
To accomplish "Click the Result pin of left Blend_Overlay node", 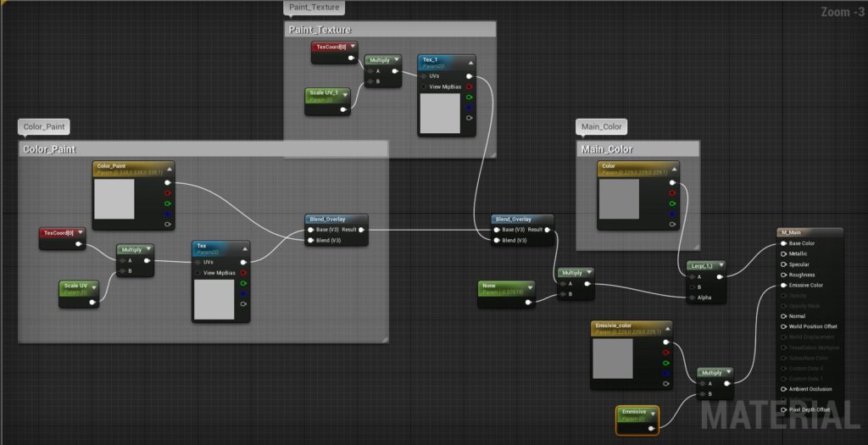I will point(361,230).
